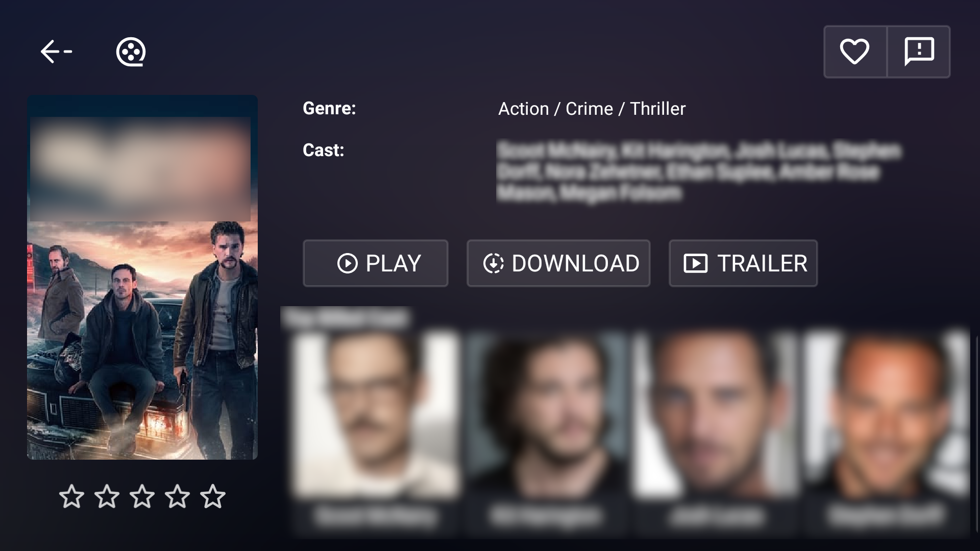Select the first cast member photo
Viewport: 980px width, 551px height.
pos(376,414)
